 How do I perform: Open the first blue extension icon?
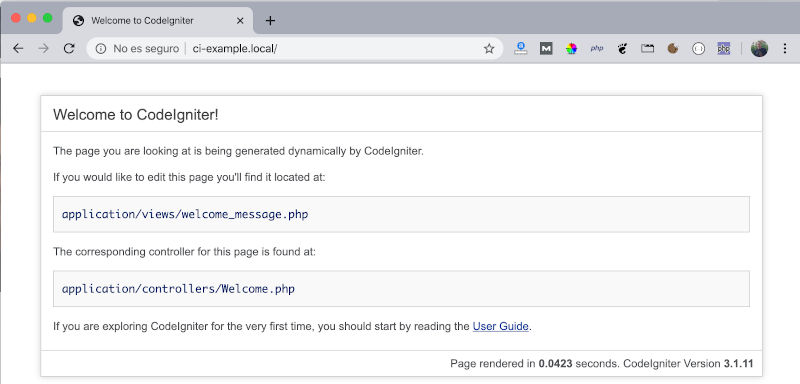tap(520, 48)
